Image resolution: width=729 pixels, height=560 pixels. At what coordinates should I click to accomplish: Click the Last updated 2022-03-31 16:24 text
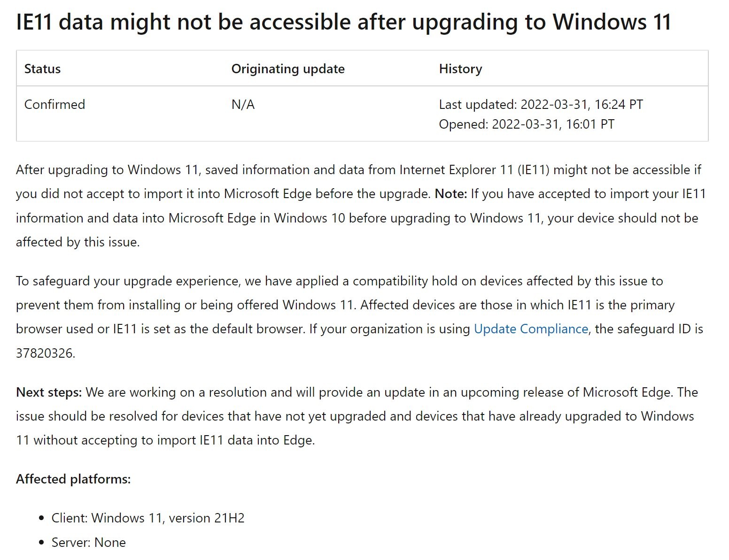[x=541, y=104]
